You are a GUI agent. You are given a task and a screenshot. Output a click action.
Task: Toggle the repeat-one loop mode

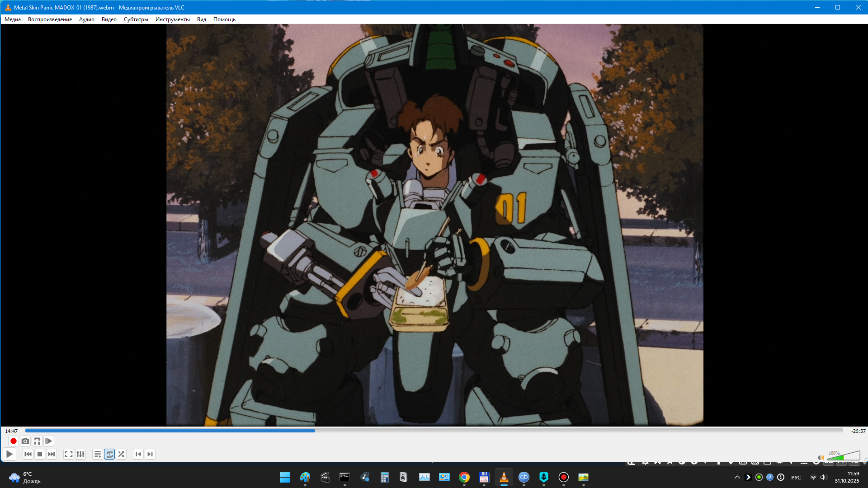coord(109,454)
